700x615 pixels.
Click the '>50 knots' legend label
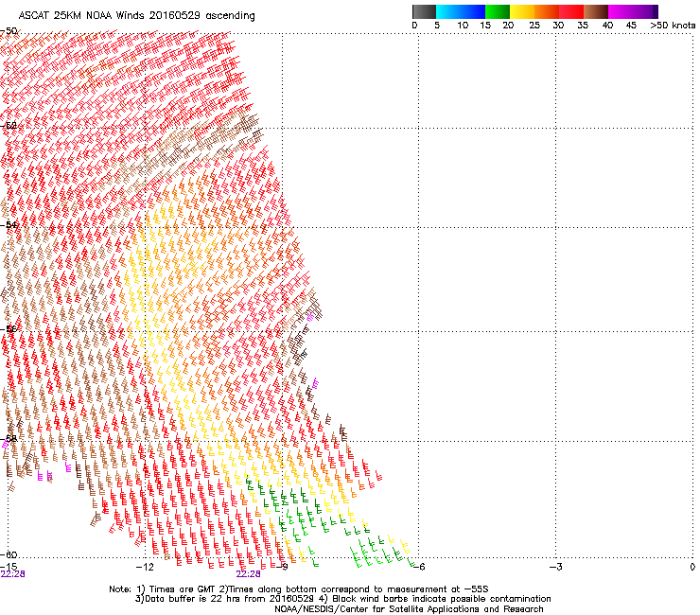click(x=673, y=26)
